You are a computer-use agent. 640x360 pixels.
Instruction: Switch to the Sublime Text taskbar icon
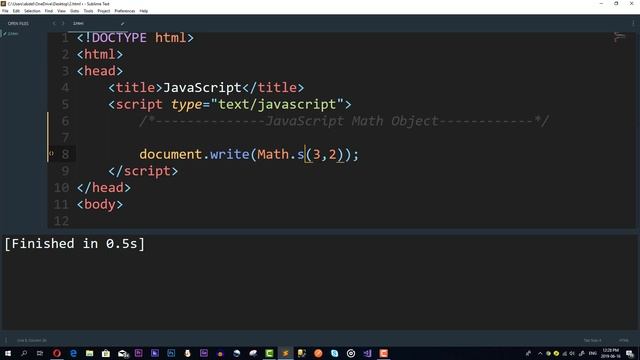click(285, 353)
